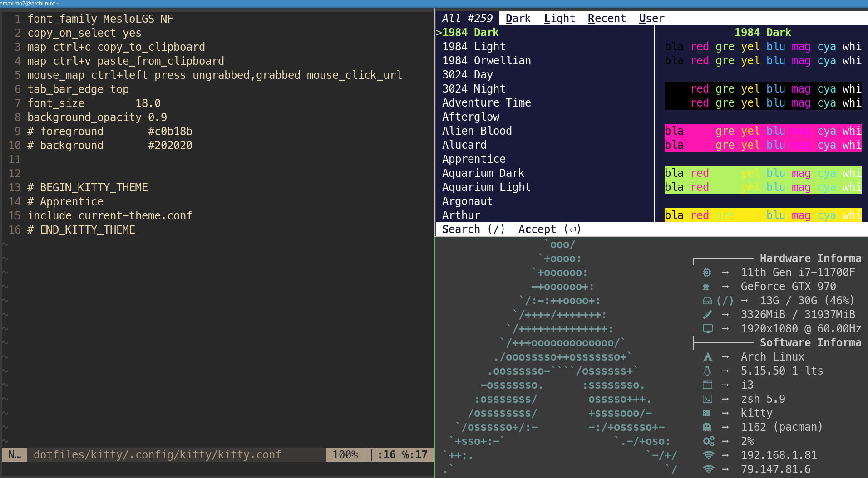
Task: Click the kitty terminal icon in software info
Action: coord(707,413)
